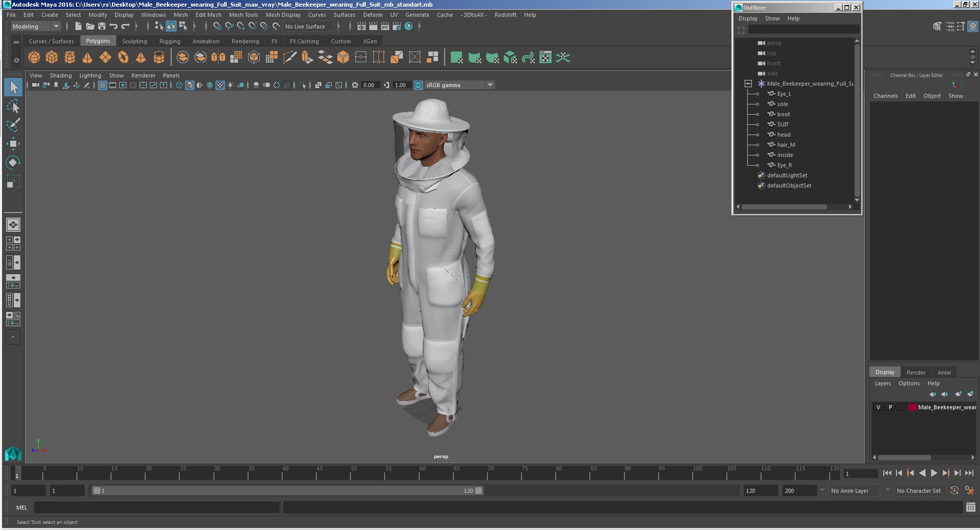Click the Undo arrow icon
Image resolution: width=980 pixels, height=530 pixels.
(114, 26)
